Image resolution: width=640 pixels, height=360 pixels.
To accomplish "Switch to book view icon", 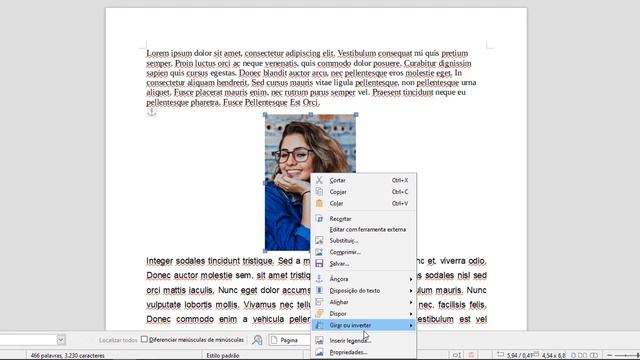I will coord(594,356).
